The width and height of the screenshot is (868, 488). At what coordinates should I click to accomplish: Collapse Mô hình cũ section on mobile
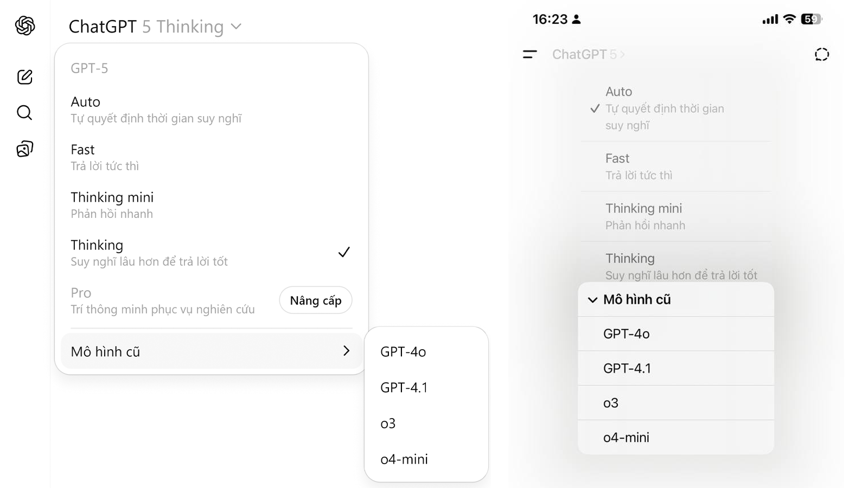(676, 299)
